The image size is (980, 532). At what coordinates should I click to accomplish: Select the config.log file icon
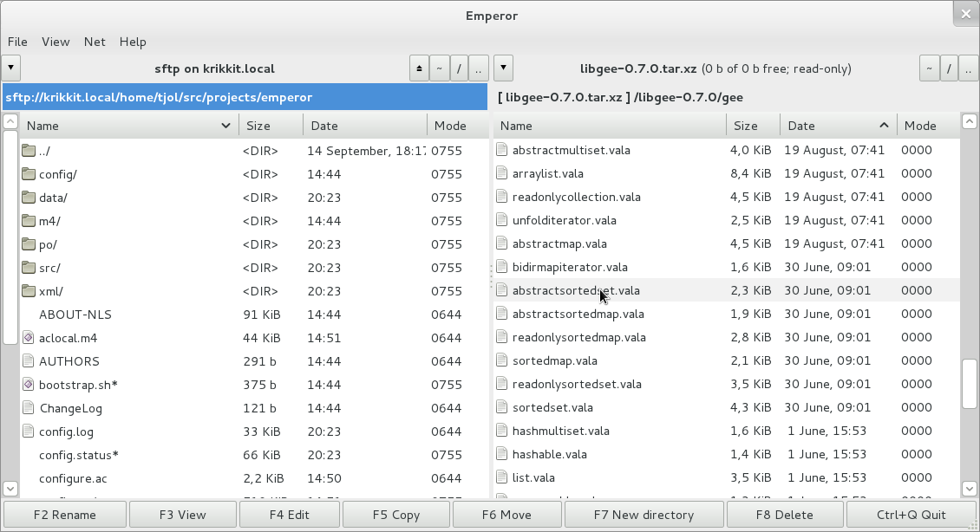click(28, 431)
